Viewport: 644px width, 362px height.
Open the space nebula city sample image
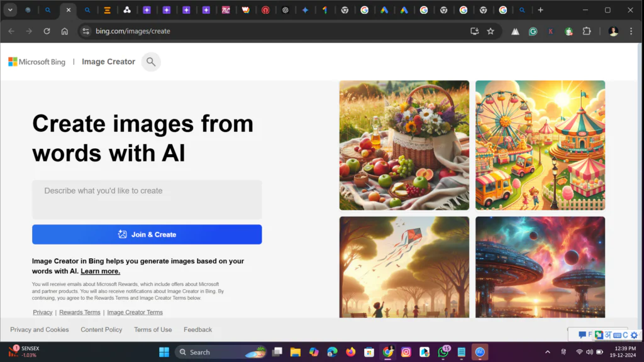pos(540,267)
